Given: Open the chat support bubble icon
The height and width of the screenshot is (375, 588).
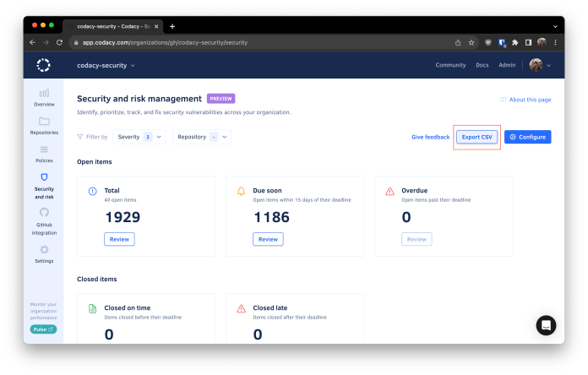Looking at the screenshot, I should pos(546,325).
